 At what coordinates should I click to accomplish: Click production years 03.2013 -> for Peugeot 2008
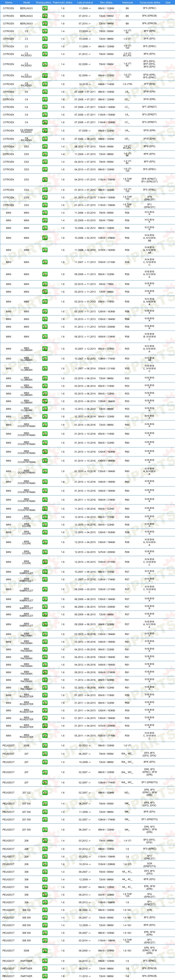pos(85,745)
